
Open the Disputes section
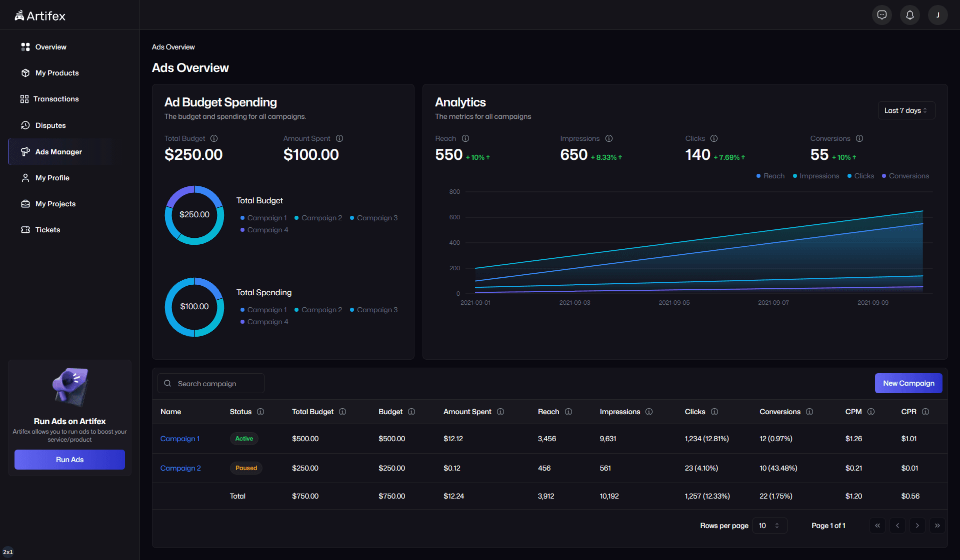pyautogui.click(x=50, y=125)
